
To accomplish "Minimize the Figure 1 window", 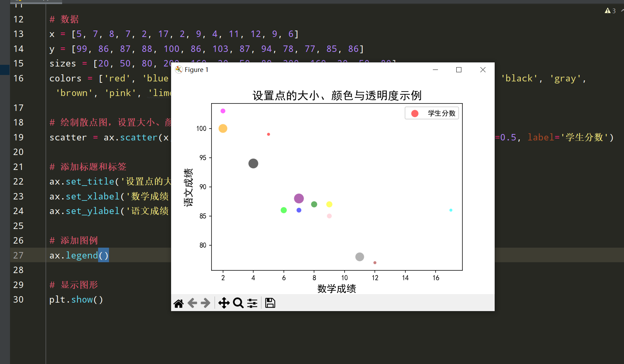I will pyautogui.click(x=435, y=70).
